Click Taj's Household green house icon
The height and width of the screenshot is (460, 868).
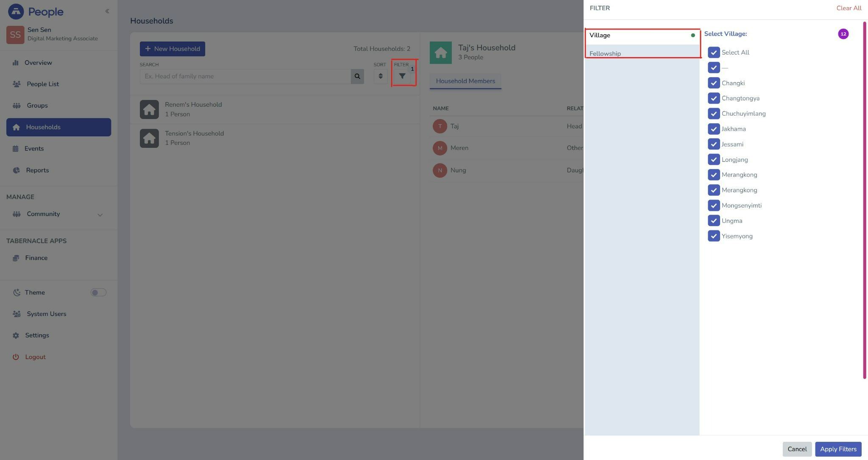(441, 53)
